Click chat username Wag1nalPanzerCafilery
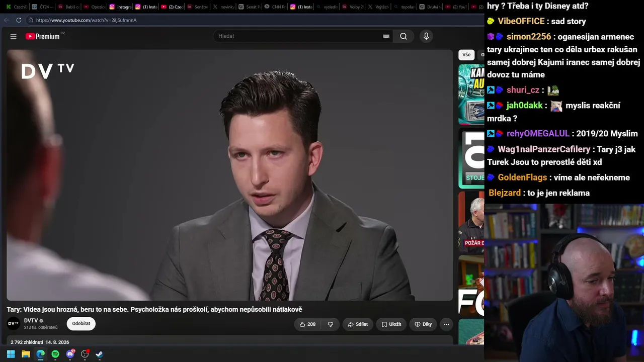Image resolution: width=644 pixels, height=362 pixels. [544, 149]
